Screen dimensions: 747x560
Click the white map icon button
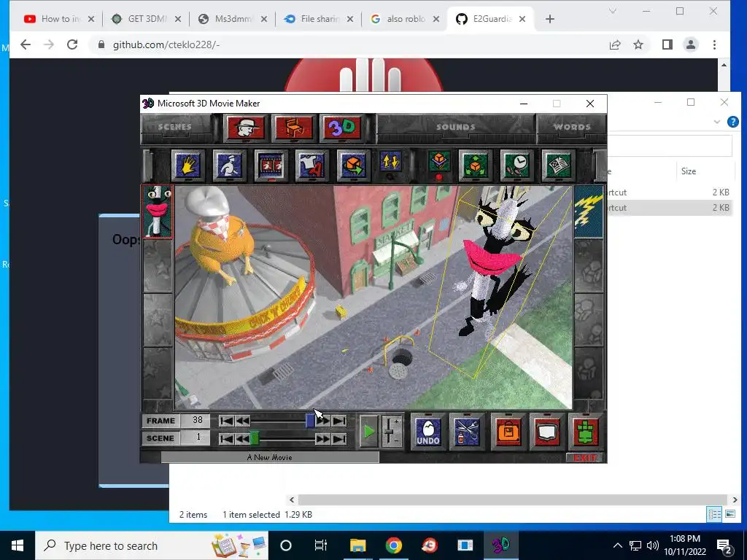pyautogui.click(x=546, y=432)
